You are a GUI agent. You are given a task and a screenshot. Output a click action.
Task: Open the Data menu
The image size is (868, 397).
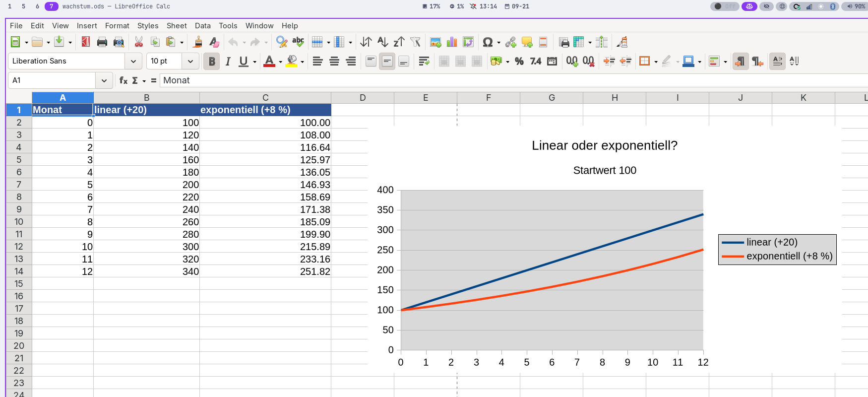coord(202,26)
